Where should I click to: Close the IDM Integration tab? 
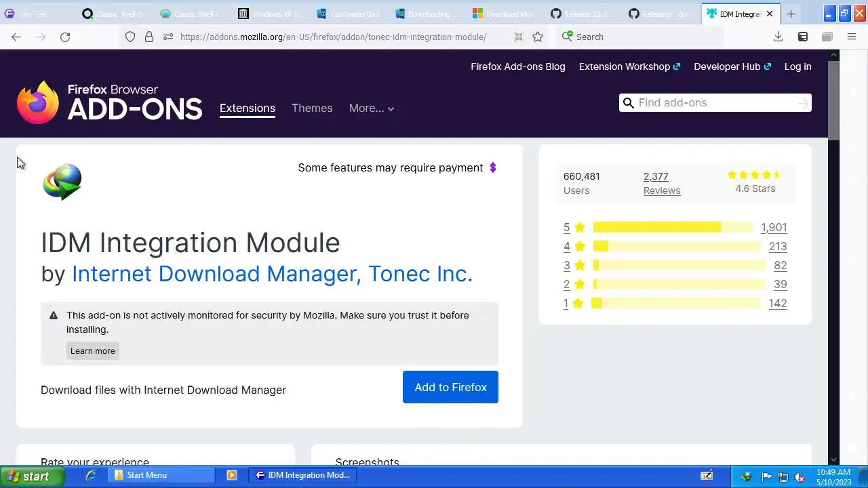coord(770,14)
